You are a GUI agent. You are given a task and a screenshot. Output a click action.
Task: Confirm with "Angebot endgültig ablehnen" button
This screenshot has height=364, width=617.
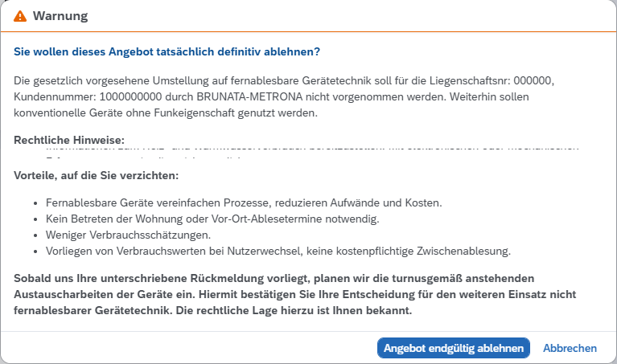453,348
